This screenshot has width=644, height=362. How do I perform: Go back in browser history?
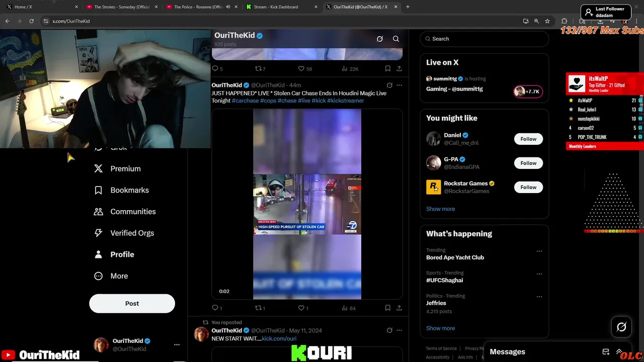[x=7, y=21]
